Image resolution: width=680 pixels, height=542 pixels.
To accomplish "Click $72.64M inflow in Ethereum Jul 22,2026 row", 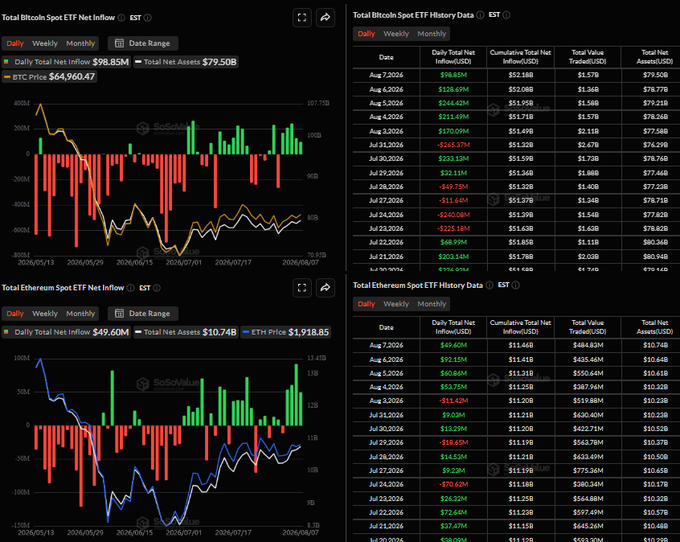I will 453,513.
